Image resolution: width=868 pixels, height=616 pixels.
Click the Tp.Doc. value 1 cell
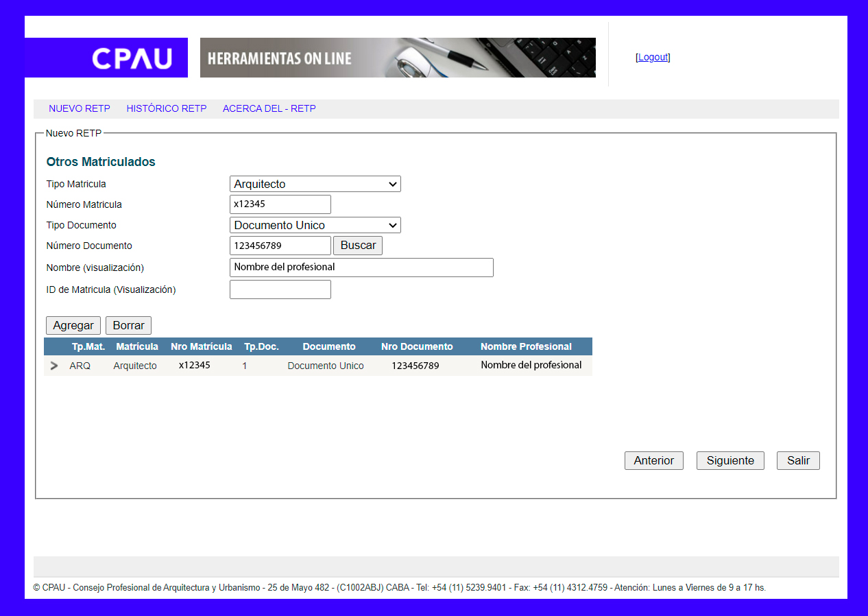coord(245,366)
